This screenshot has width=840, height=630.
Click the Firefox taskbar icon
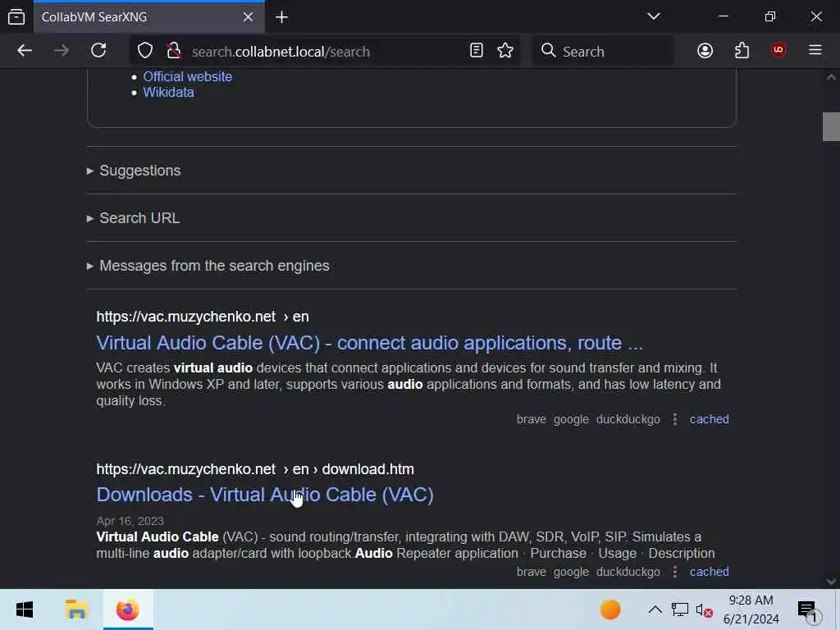pos(128,609)
